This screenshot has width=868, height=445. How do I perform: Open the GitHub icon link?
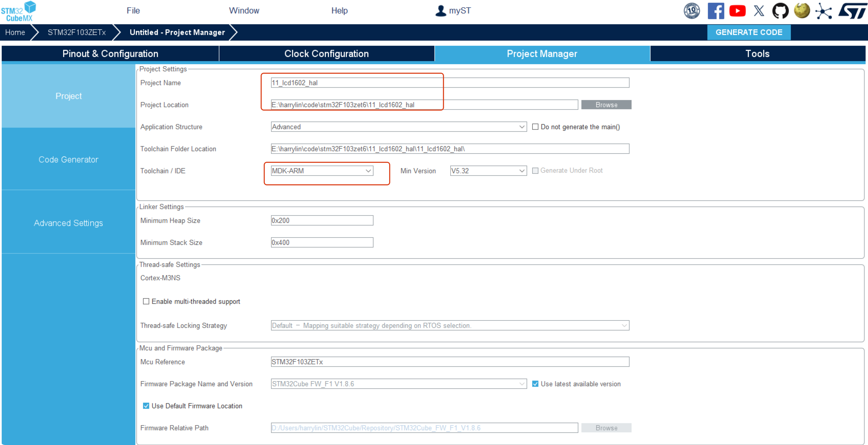780,11
